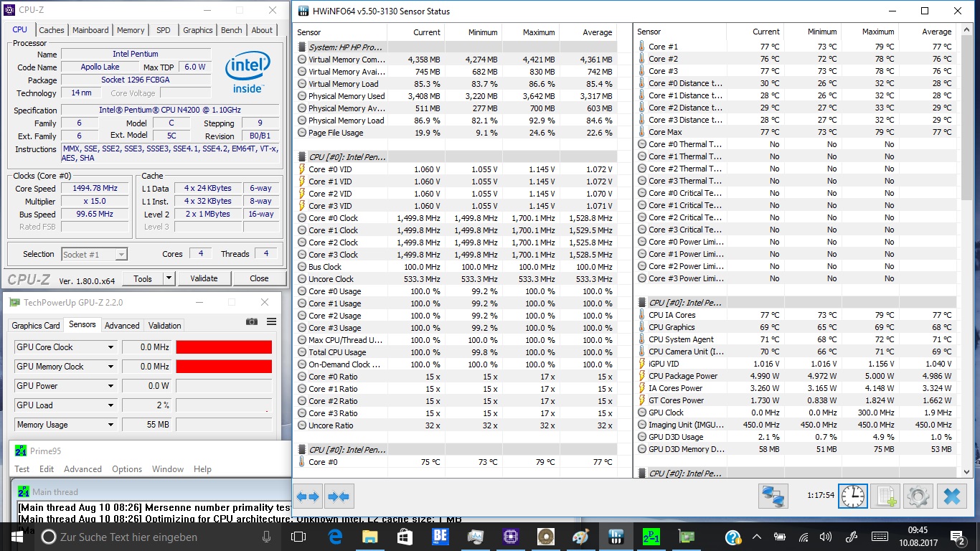This screenshot has height=551, width=980.
Task: Open the GPU Power sensor dropdown
Action: tap(110, 386)
